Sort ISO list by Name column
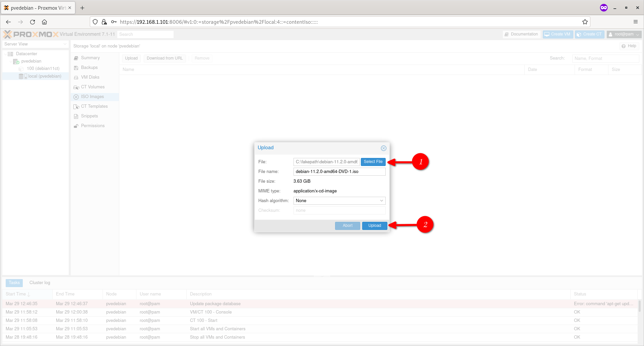 click(322, 70)
